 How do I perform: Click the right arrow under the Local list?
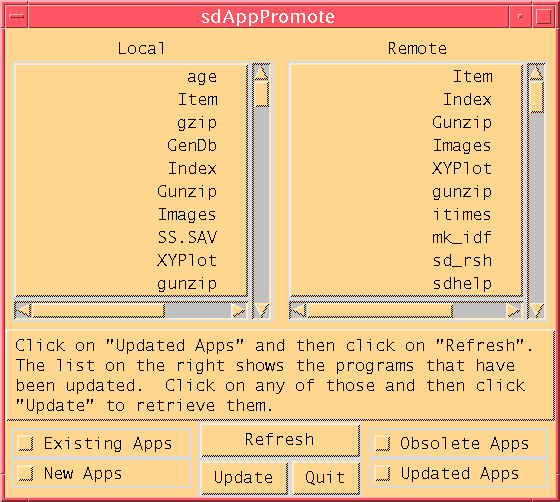click(x=239, y=310)
